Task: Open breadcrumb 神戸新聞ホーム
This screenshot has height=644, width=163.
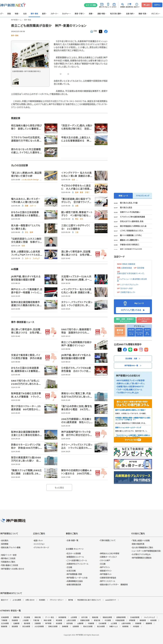Action: point(16,20)
